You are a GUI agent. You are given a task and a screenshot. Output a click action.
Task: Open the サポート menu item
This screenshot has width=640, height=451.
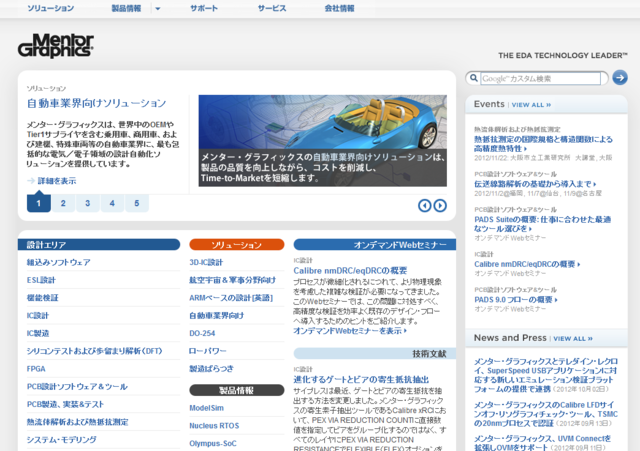click(x=204, y=8)
